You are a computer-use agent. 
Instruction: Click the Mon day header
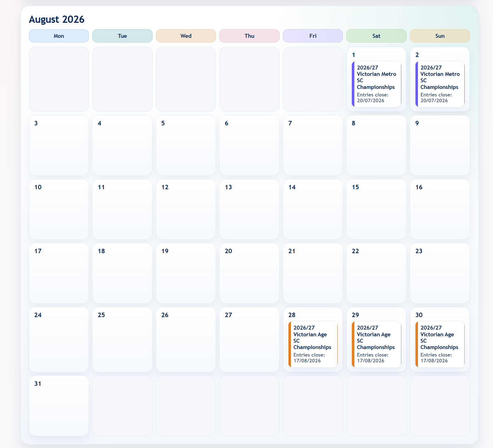59,36
